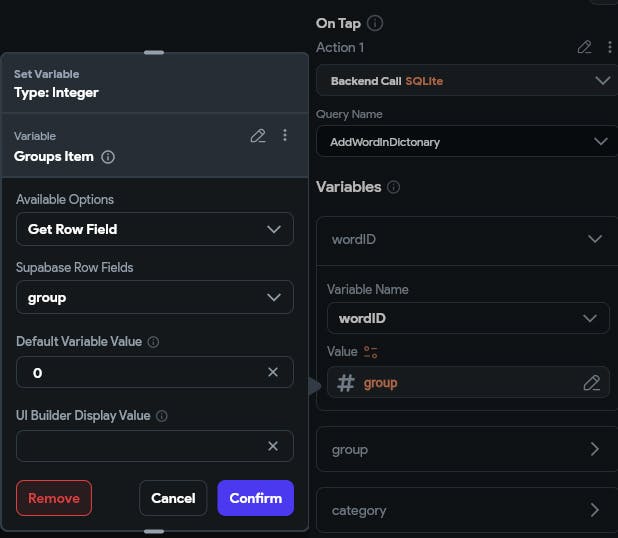Open the Supabase Row Fields dropdown
The image size is (618, 538).
click(155, 297)
